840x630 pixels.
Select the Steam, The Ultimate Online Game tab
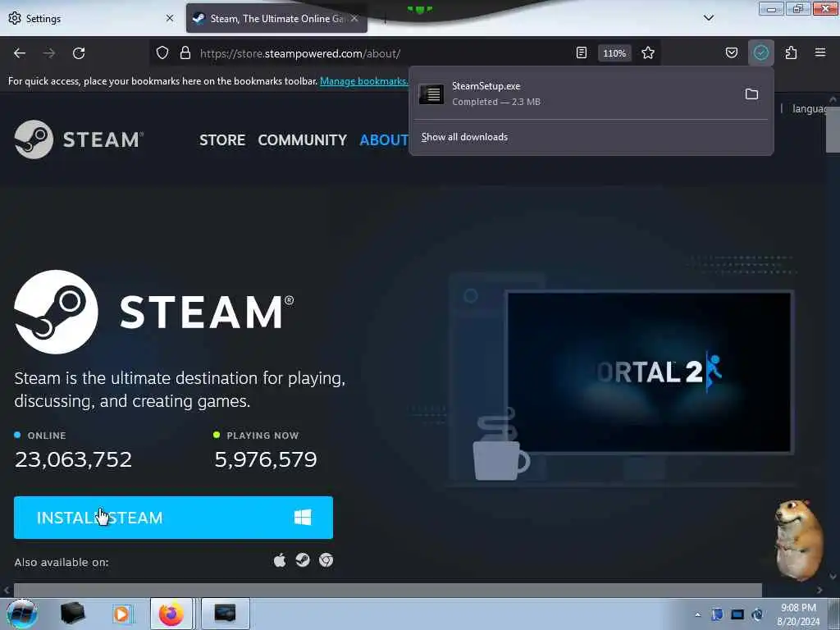276,18
